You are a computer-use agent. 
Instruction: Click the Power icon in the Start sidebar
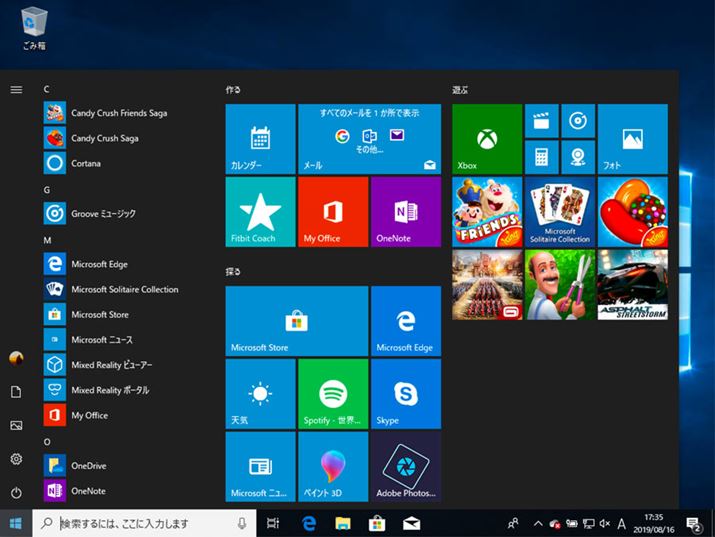pyautogui.click(x=16, y=492)
